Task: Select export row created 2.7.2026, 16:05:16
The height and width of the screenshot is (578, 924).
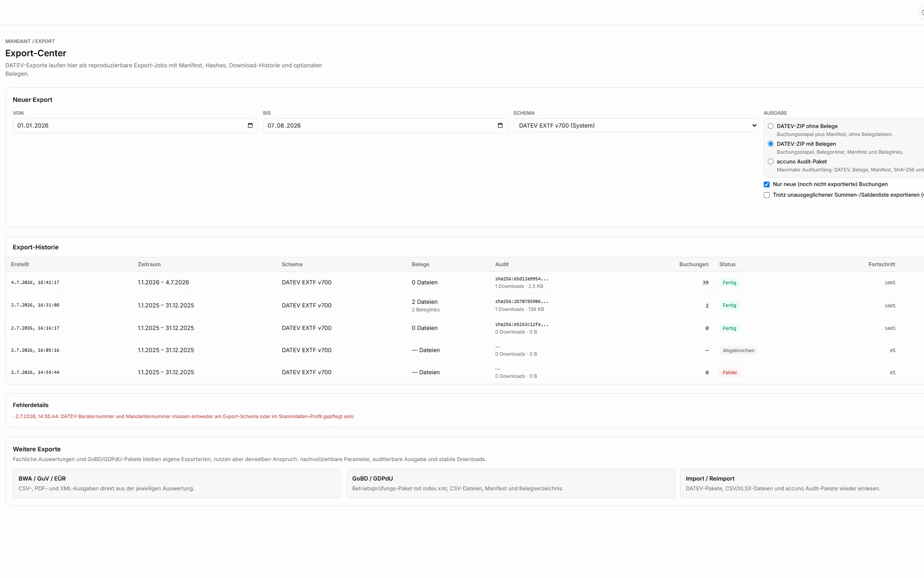Action: coord(465,350)
